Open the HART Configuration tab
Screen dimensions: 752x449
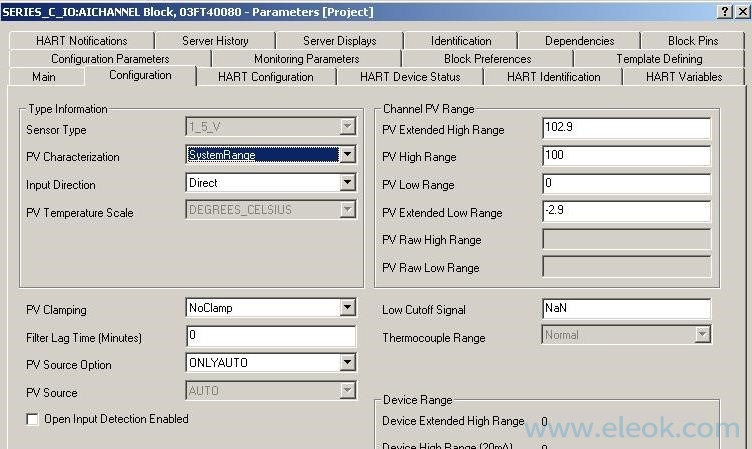[x=265, y=77]
